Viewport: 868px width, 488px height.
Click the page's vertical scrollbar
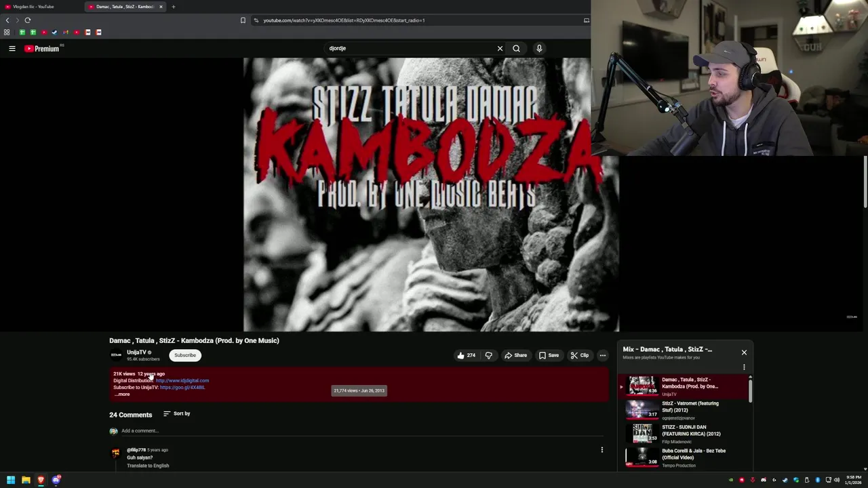coord(865,183)
